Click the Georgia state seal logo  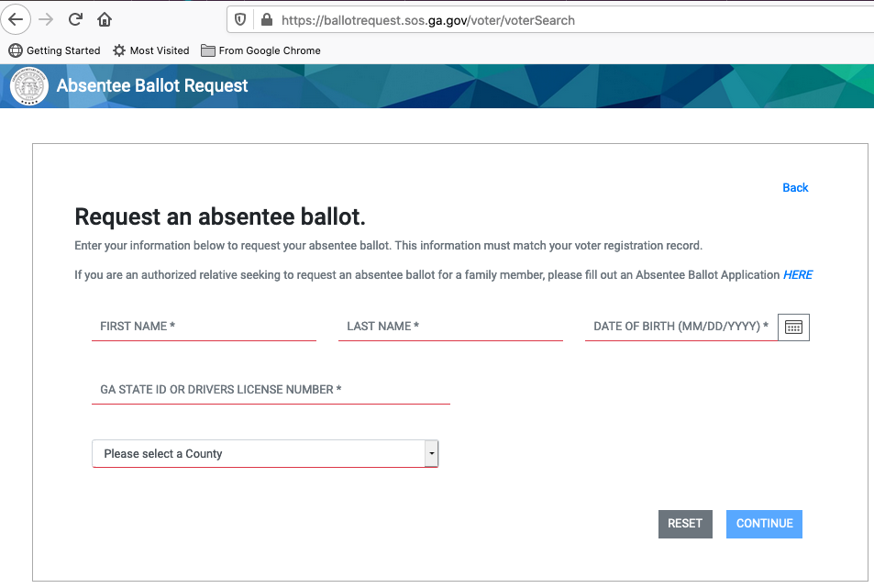[x=29, y=86]
